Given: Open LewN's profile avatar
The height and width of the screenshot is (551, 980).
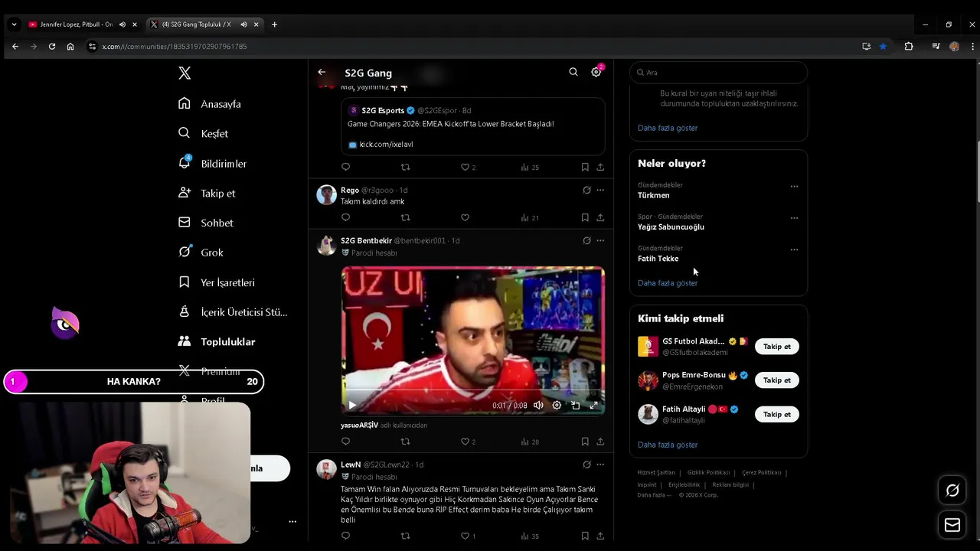Looking at the screenshot, I should click(x=327, y=469).
